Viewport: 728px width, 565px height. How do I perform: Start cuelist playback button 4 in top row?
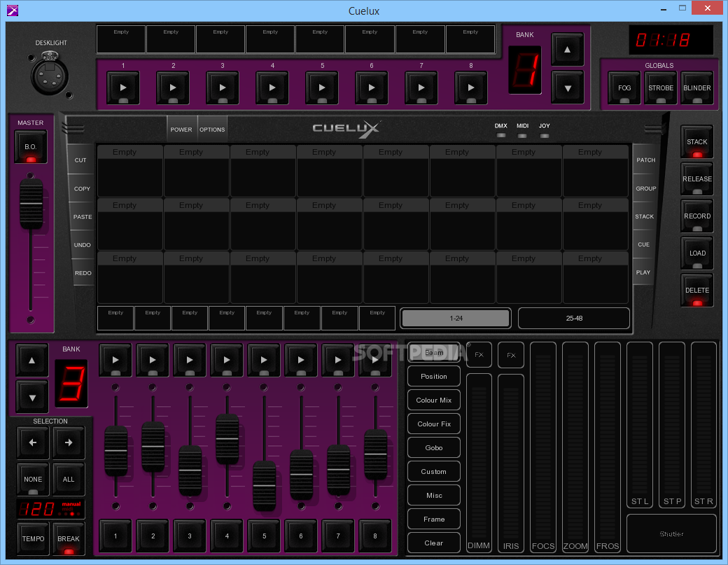click(272, 88)
